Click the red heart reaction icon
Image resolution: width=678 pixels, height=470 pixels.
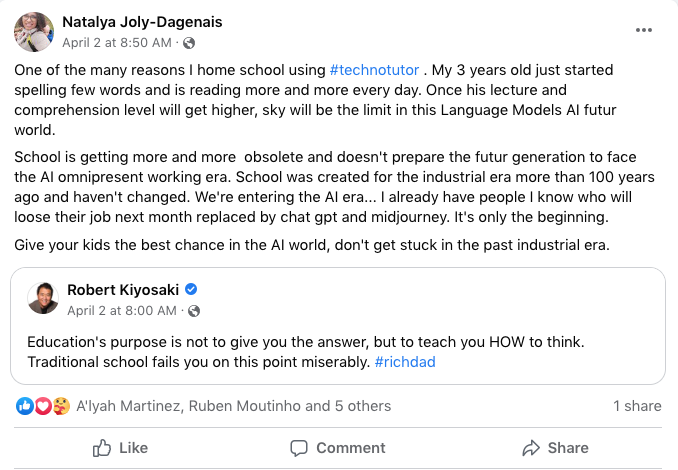[43, 405]
